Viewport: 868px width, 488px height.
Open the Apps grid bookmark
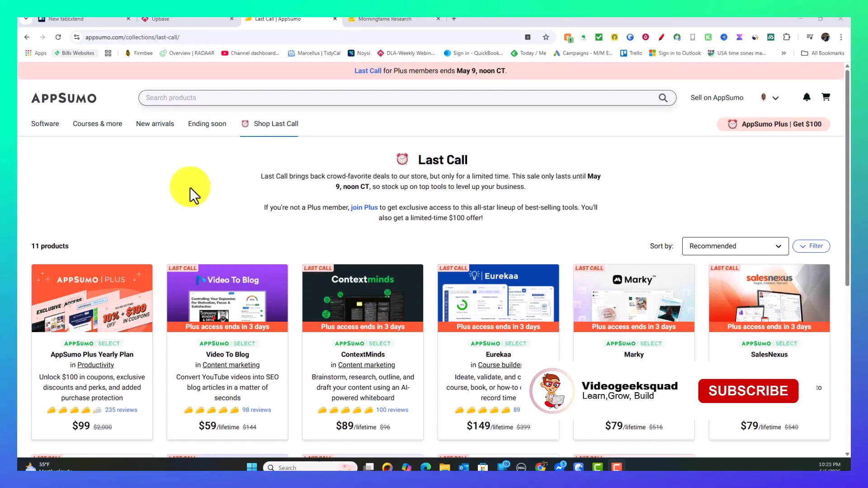click(36, 53)
